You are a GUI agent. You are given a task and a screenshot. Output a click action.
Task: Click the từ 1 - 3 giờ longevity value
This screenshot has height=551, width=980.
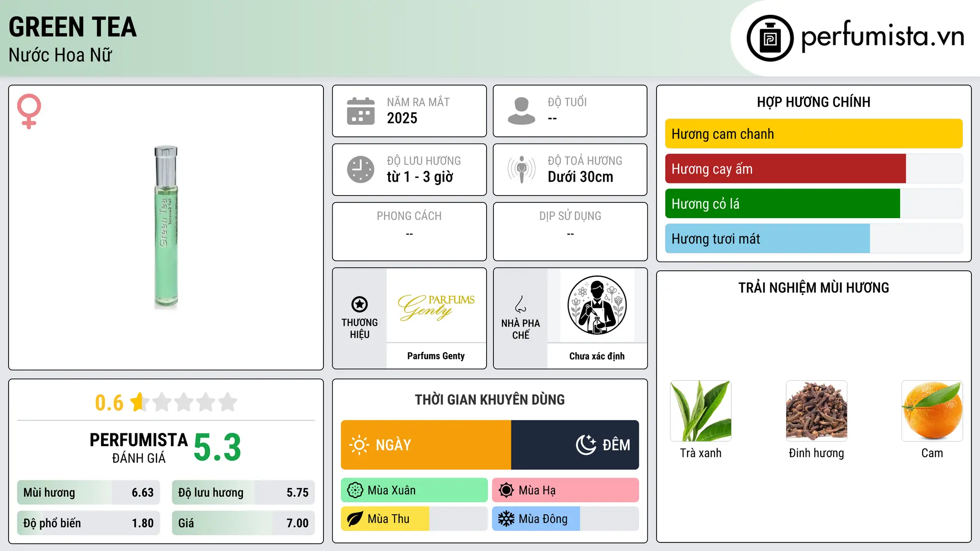420,177
